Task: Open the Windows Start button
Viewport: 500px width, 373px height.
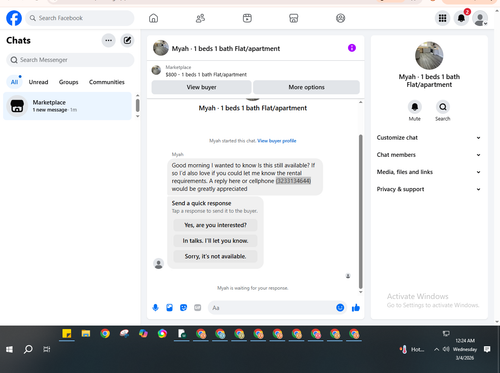Action: [9, 349]
